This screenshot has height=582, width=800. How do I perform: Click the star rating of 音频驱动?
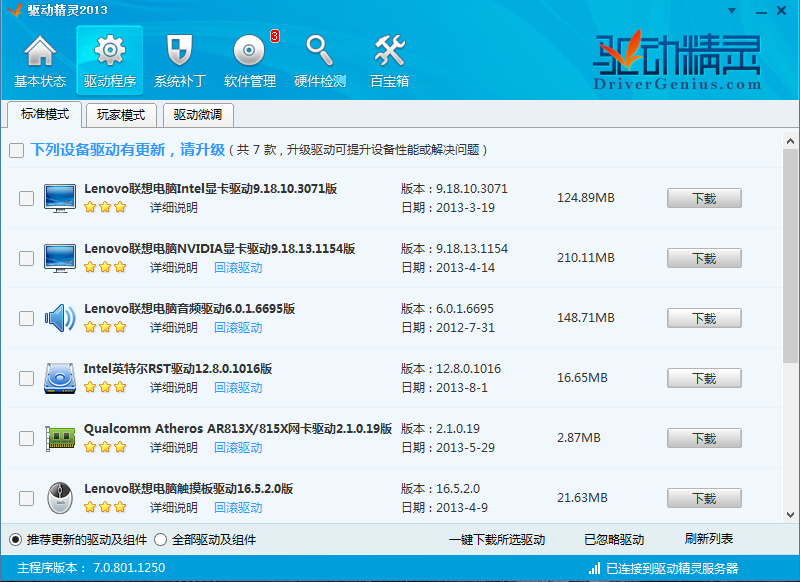(105, 327)
